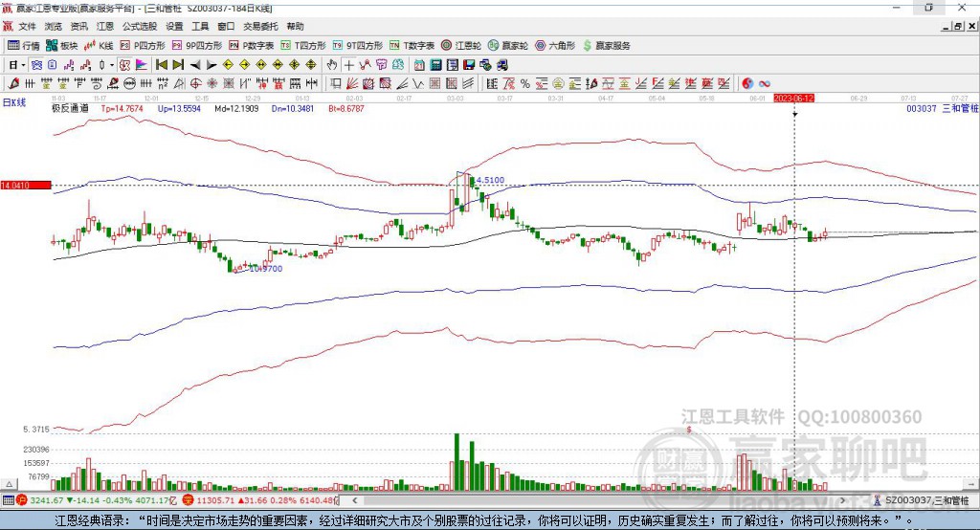Open the P四方形 tool
The height and width of the screenshot is (530, 980).
pyautogui.click(x=143, y=46)
